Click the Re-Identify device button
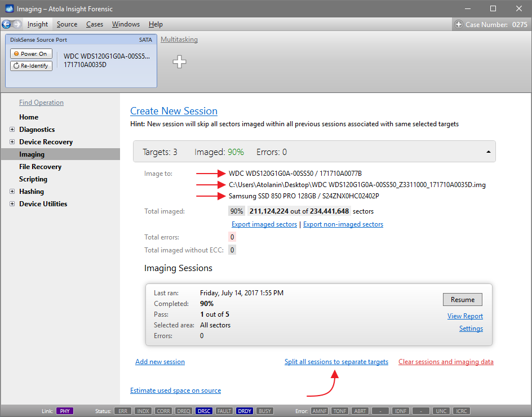 (31, 66)
